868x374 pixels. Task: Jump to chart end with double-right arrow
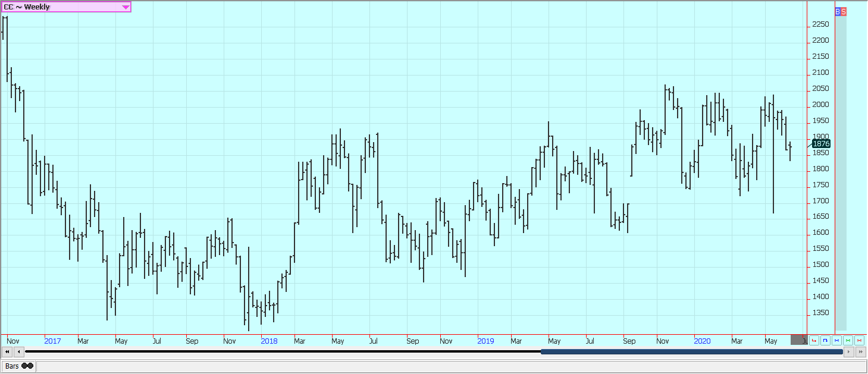click(861, 352)
